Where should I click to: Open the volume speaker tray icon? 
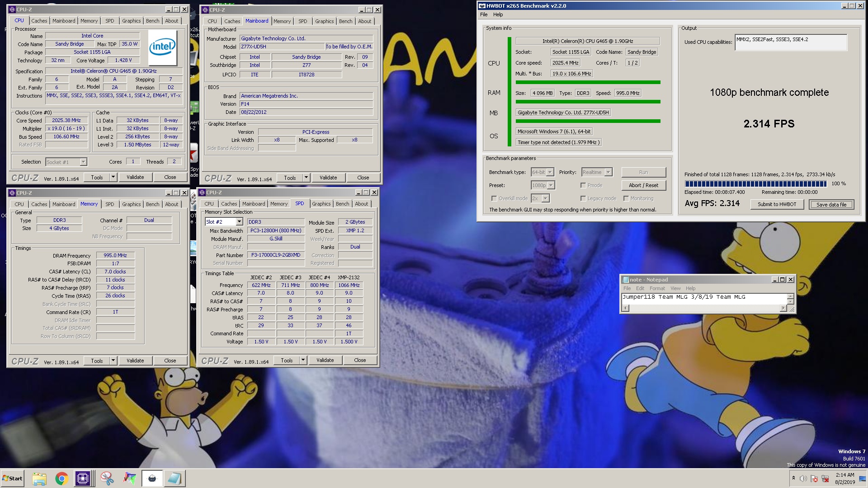[803, 479]
